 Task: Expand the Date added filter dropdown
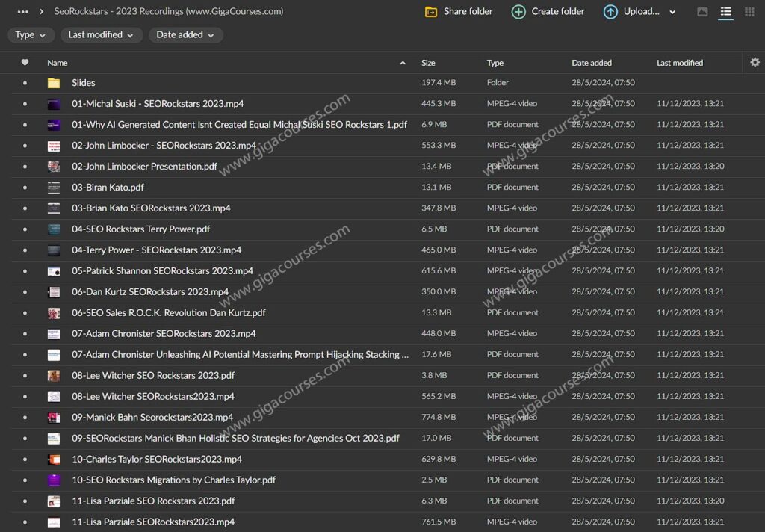[185, 35]
